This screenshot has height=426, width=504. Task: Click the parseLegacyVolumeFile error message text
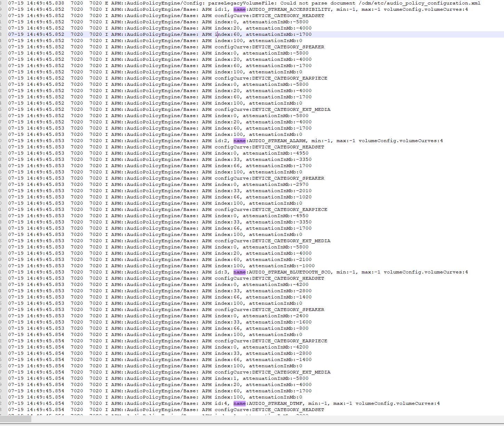click(344, 3)
